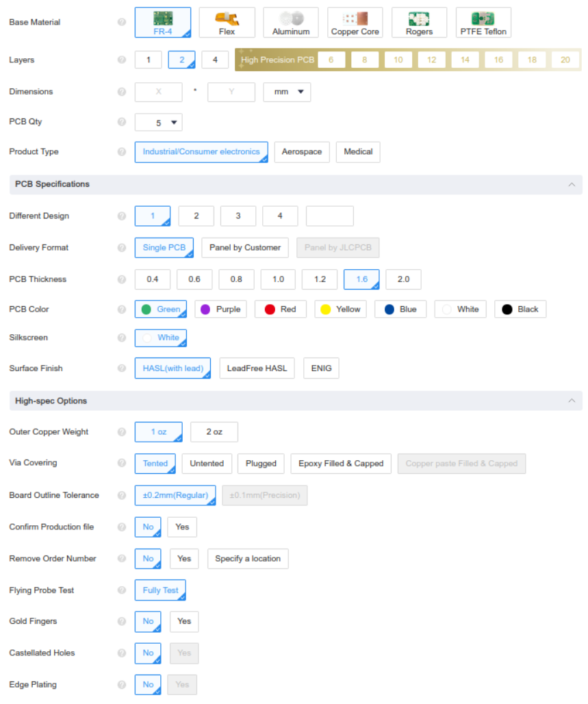
Task: Click the custom Different Design input box
Action: pos(330,216)
